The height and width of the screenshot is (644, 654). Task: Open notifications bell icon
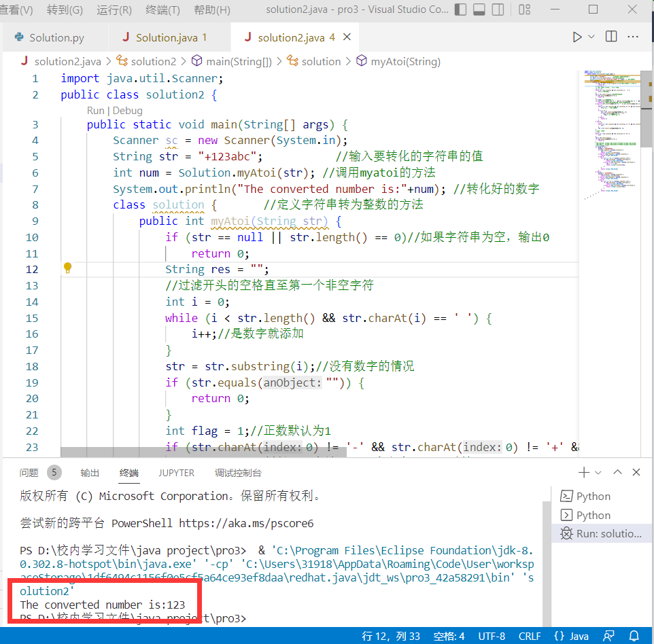634,636
